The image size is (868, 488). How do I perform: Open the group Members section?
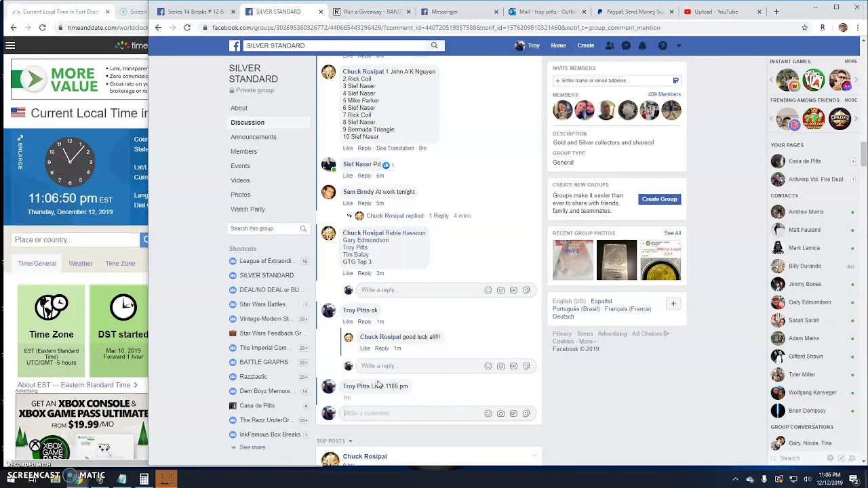(243, 151)
